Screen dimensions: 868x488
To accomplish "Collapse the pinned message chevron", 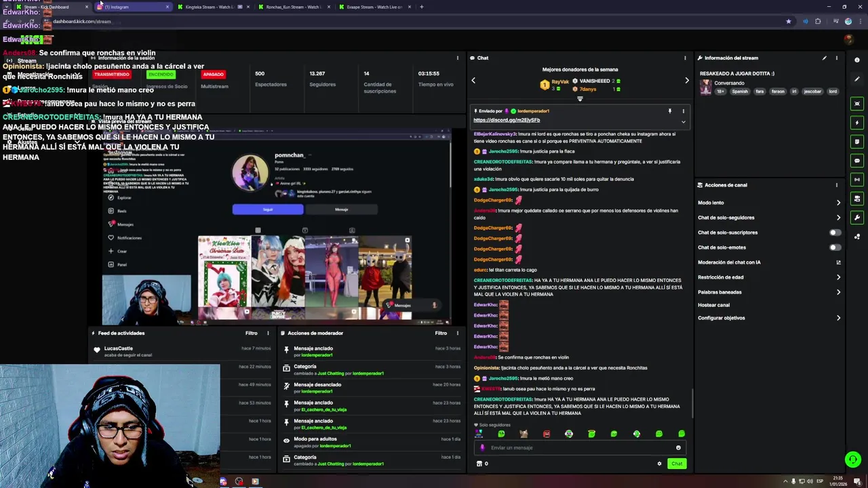I will 683,122.
